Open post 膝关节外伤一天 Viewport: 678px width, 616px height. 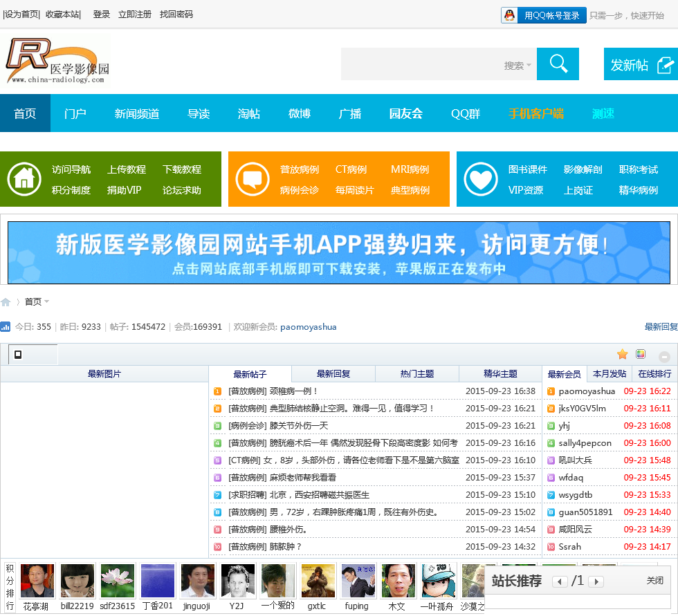click(299, 425)
